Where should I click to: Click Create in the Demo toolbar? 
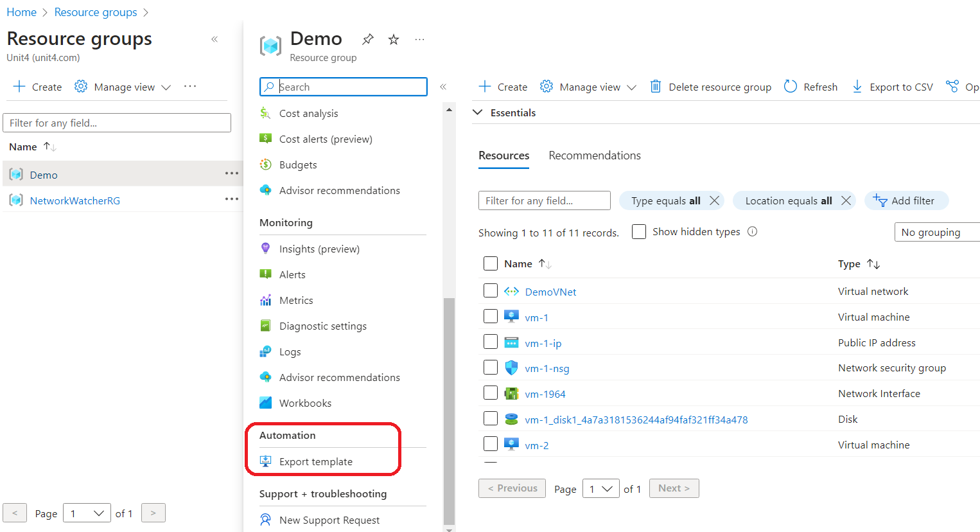tap(503, 87)
